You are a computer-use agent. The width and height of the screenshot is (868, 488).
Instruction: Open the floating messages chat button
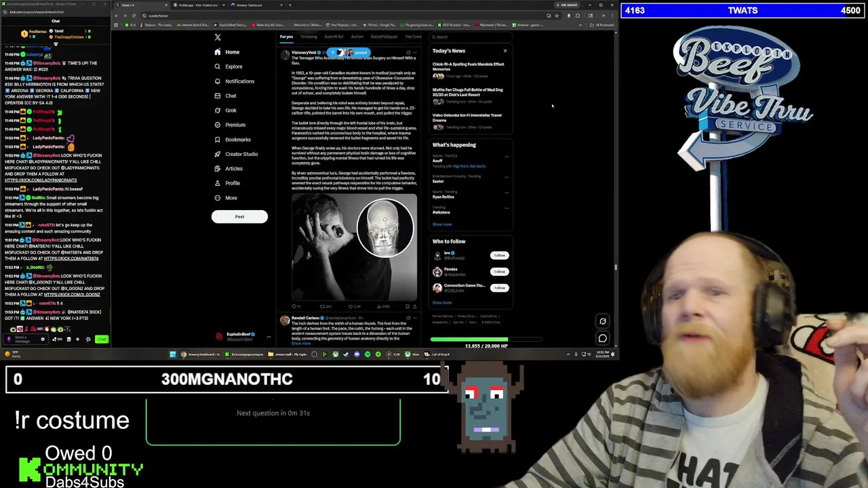click(x=602, y=338)
